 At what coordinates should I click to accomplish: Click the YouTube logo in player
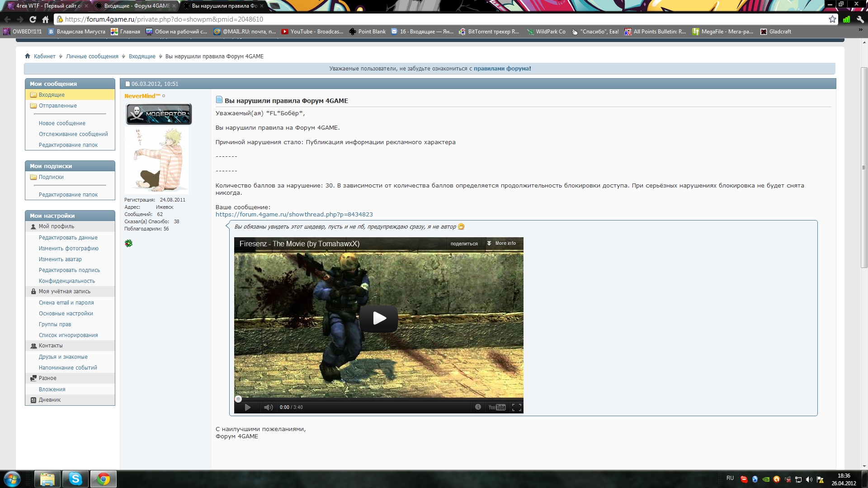click(497, 407)
